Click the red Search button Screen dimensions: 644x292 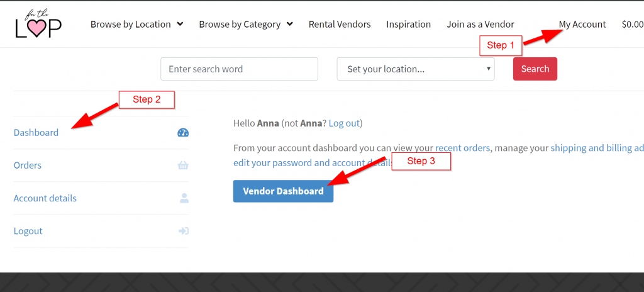pyautogui.click(x=535, y=69)
